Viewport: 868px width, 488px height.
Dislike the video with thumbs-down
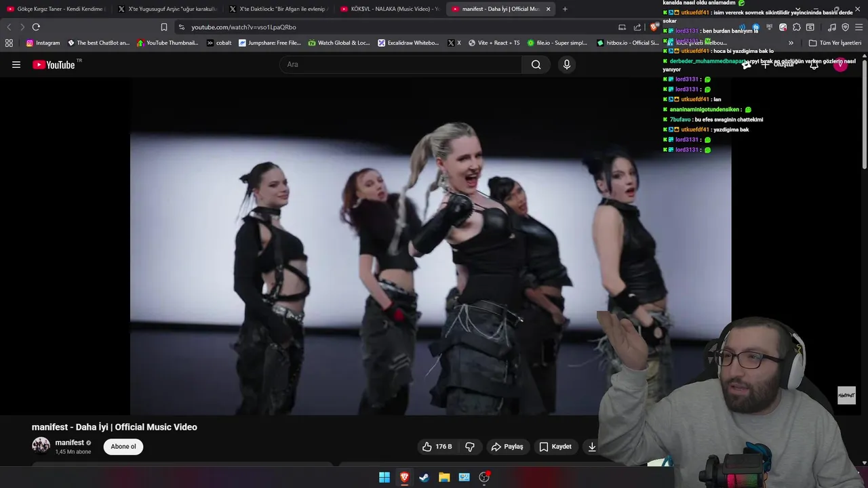pos(470,447)
